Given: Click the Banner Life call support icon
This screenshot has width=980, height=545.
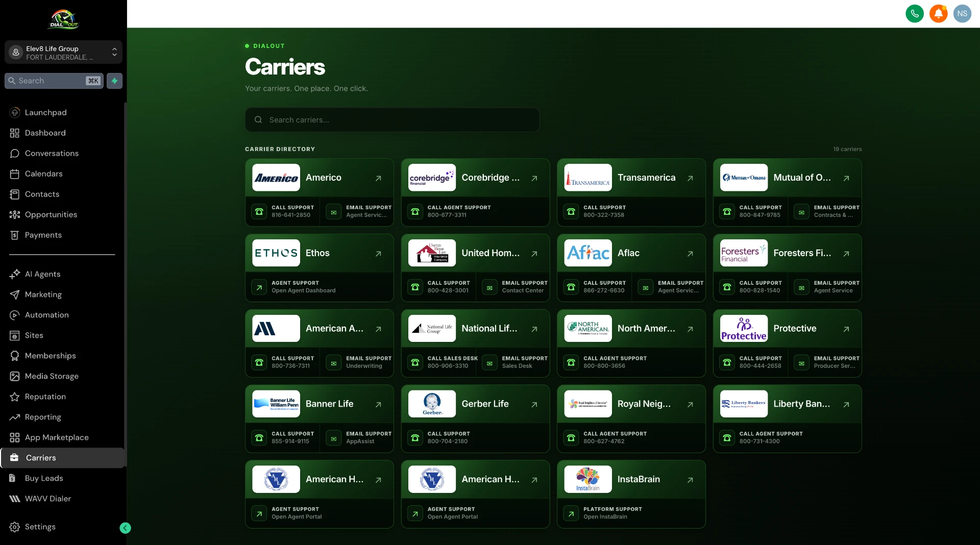Looking at the screenshot, I should coord(259,438).
